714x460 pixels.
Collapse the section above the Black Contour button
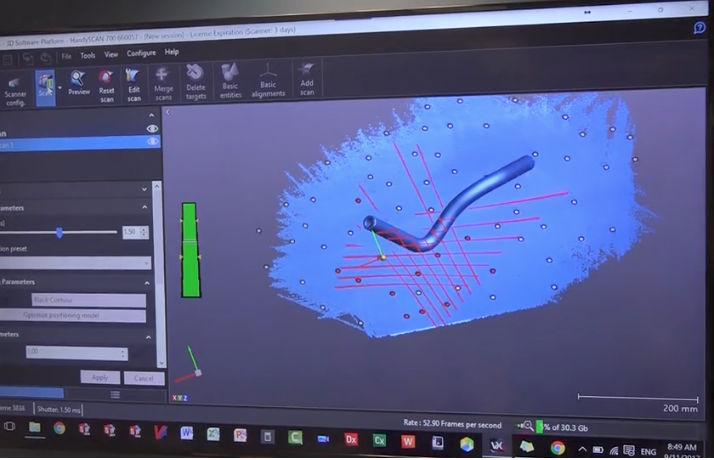pyautogui.click(x=147, y=283)
